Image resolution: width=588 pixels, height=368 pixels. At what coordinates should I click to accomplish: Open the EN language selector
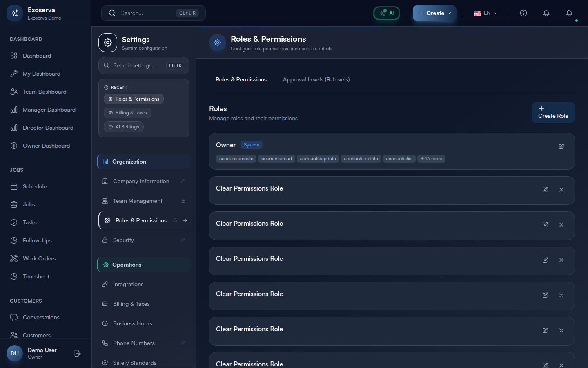[486, 13]
